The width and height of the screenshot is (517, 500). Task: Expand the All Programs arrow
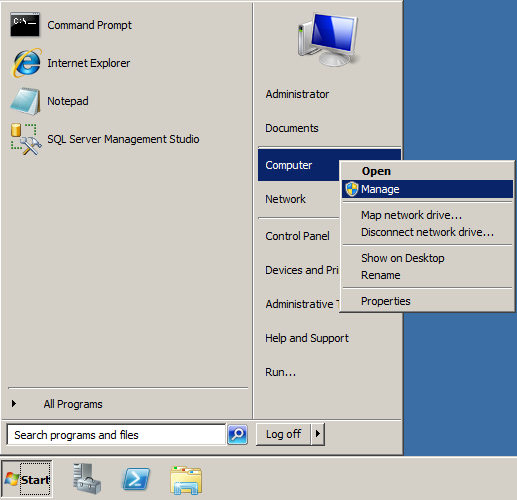(14, 404)
